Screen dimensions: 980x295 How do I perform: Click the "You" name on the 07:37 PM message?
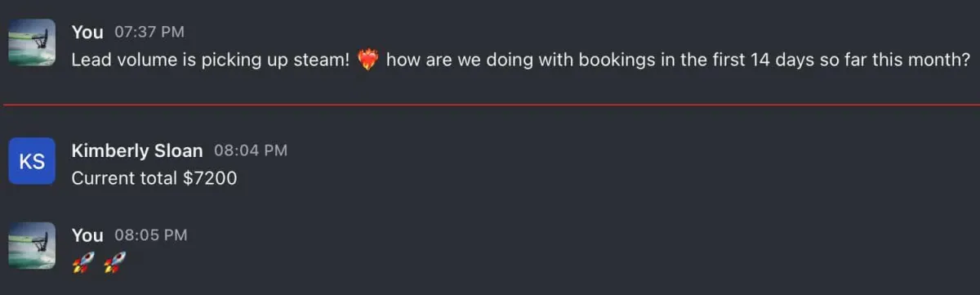(87, 32)
